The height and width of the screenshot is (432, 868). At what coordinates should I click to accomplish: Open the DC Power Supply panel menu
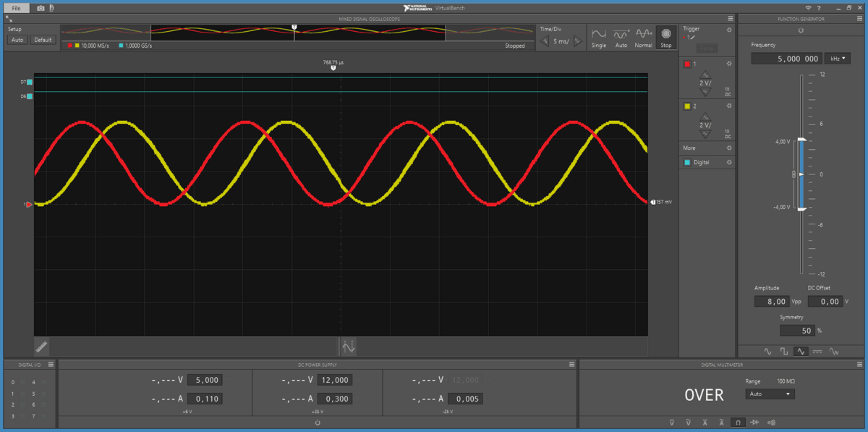(571, 365)
